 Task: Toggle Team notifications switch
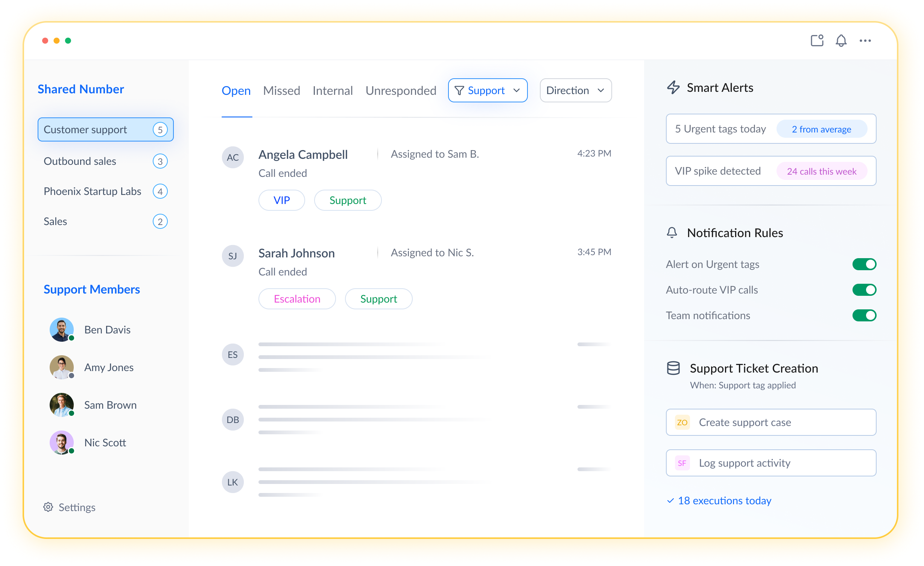(x=864, y=315)
